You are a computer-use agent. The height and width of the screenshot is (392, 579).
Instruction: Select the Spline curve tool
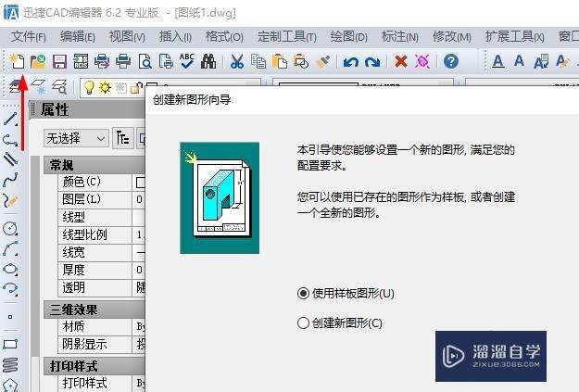[x=10, y=180]
